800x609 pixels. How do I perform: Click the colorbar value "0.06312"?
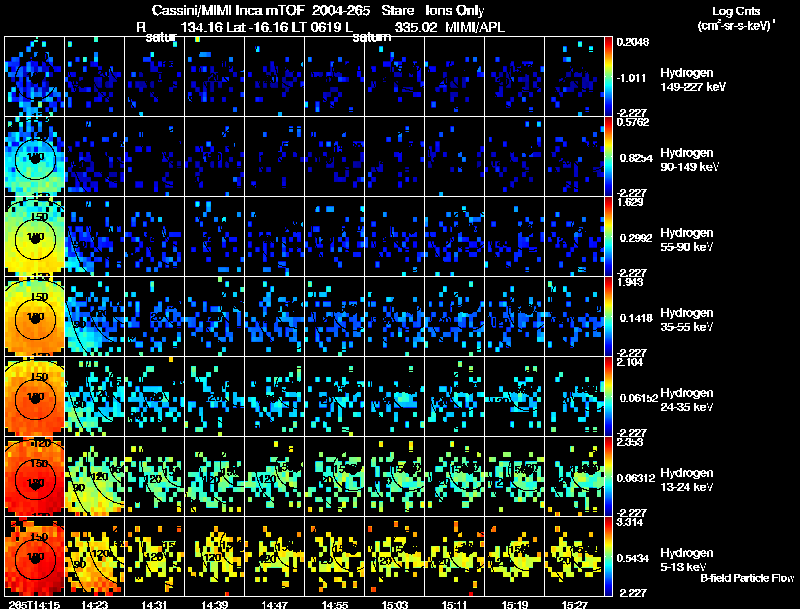(x=638, y=478)
